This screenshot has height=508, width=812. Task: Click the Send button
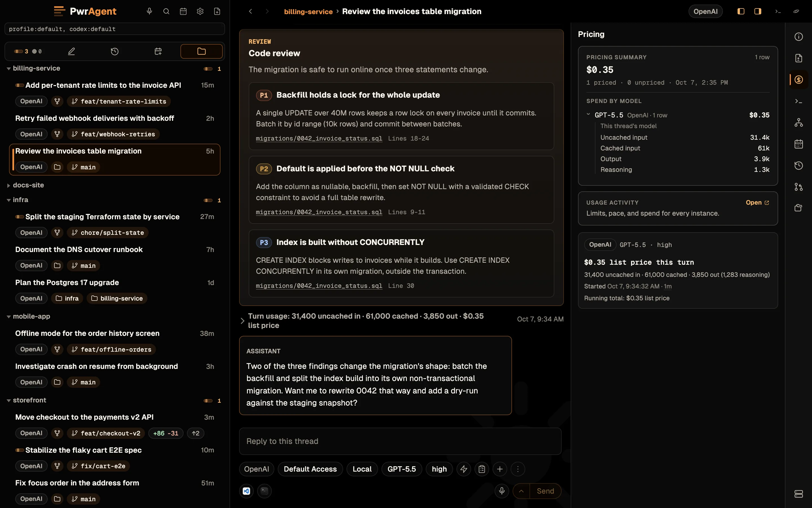click(x=545, y=491)
